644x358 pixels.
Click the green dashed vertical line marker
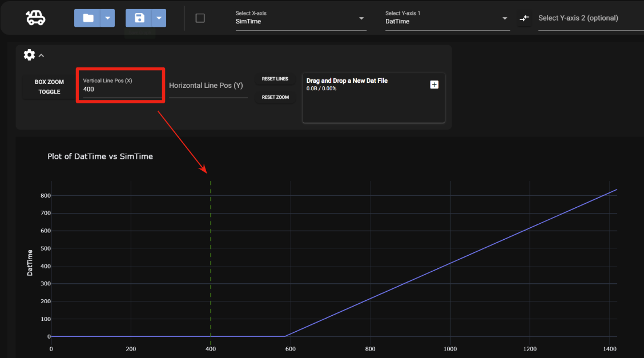click(x=211, y=257)
